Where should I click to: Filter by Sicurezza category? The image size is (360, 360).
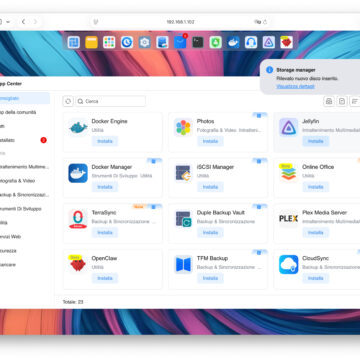coord(25,251)
